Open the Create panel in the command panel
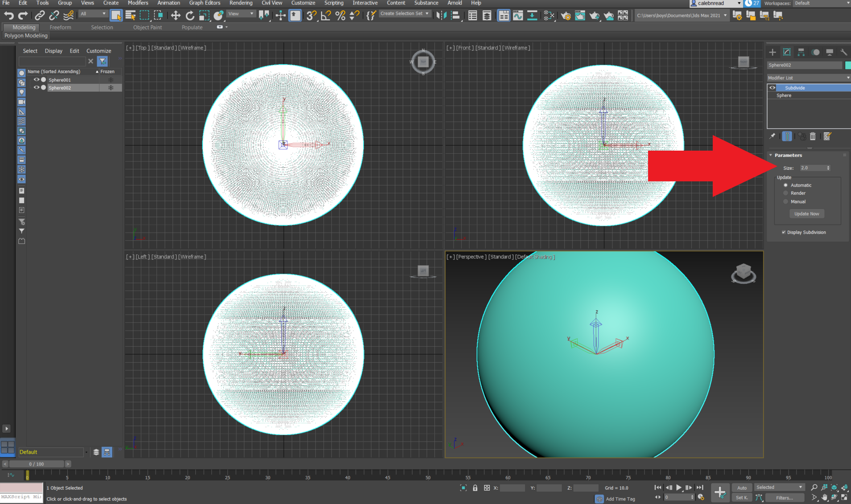 (x=772, y=52)
